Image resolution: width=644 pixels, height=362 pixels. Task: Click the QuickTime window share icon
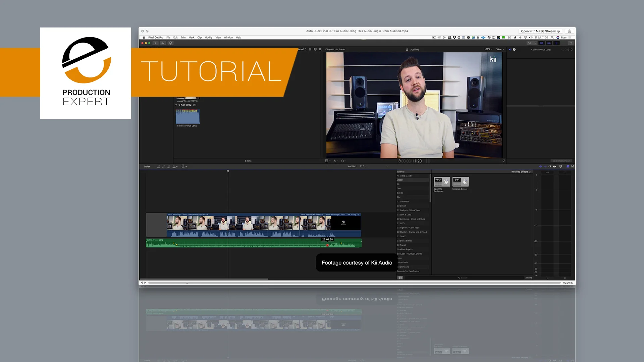point(569,31)
